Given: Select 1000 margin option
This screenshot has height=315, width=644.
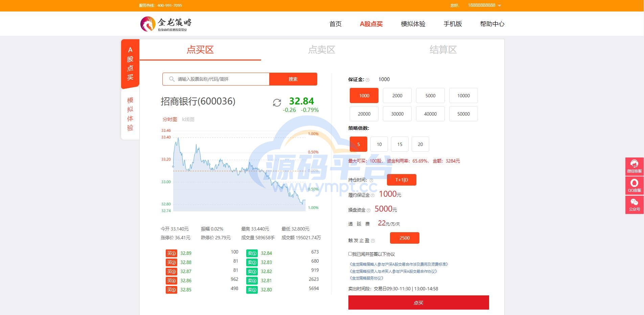Looking at the screenshot, I should click(364, 96).
